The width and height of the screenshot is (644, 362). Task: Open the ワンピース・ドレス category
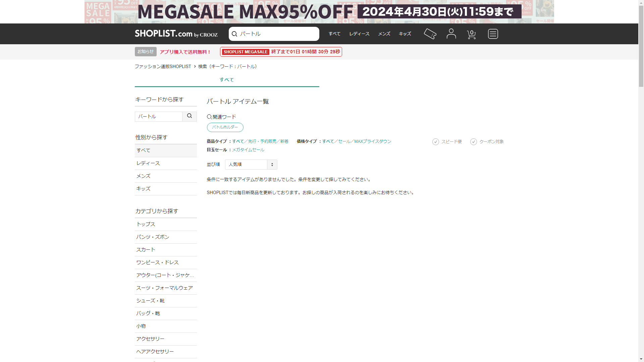pyautogui.click(x=166, y=262)
